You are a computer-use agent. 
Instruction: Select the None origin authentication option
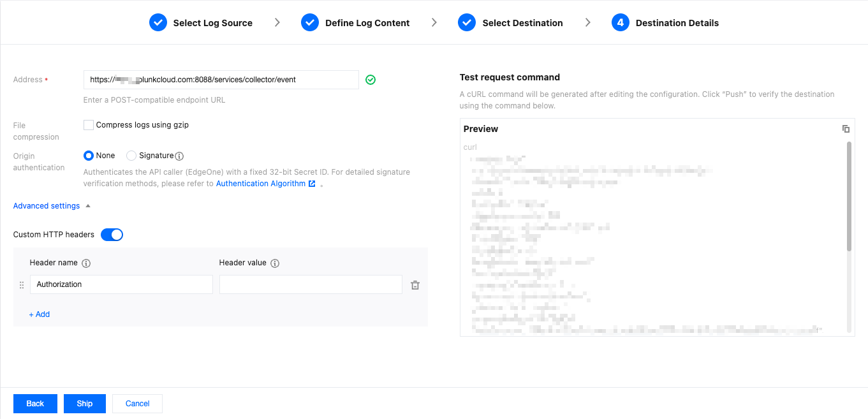(89, 156)
